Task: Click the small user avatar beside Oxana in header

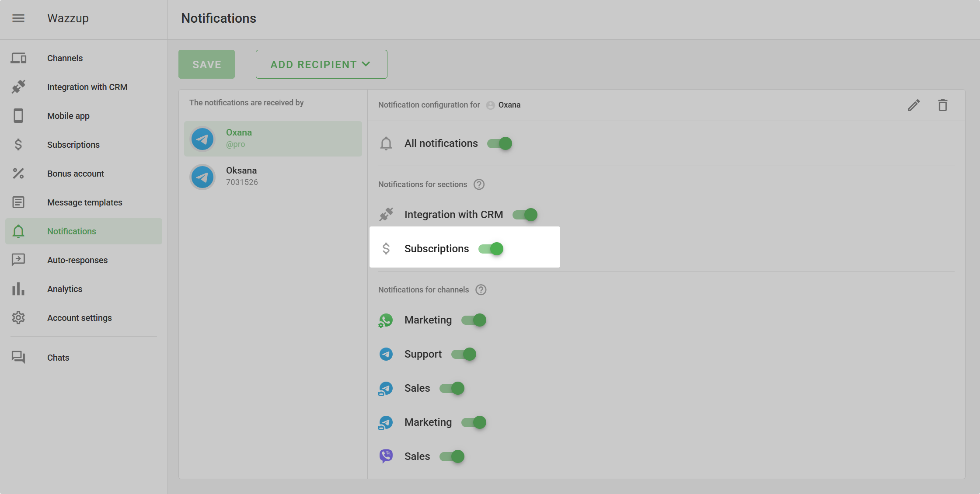Action: point(491,105)
